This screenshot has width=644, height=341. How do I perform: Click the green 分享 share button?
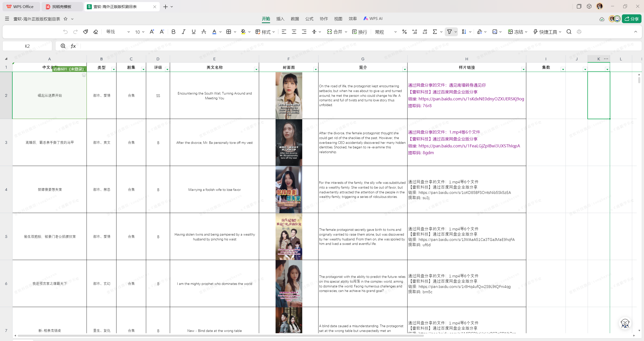631,19
